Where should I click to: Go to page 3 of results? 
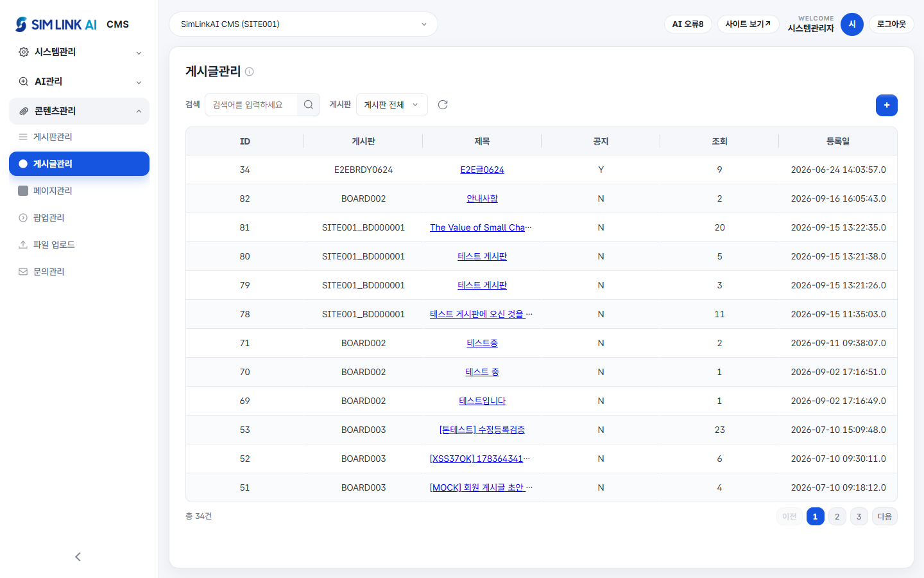[x=859, y=516]
